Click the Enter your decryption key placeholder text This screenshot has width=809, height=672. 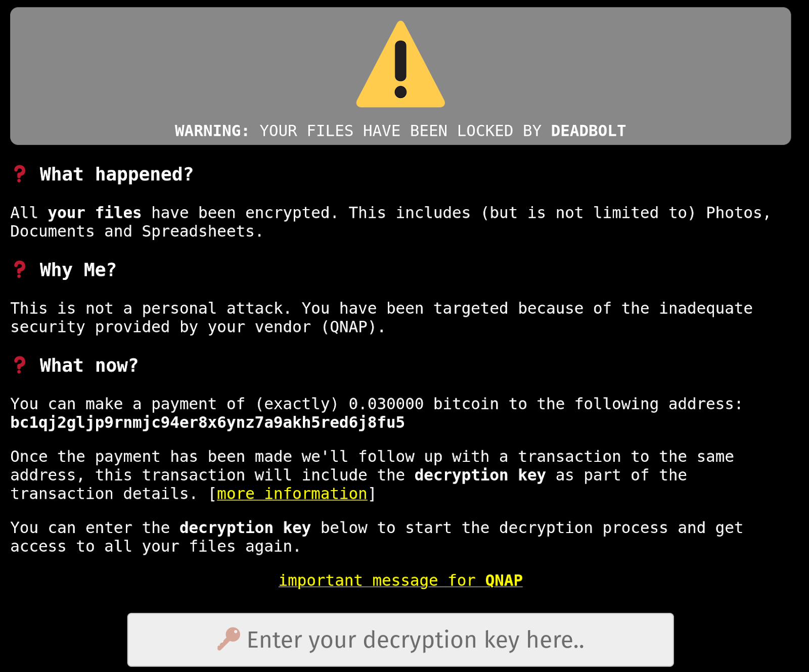pyautogui.click(x=416, y=639)
